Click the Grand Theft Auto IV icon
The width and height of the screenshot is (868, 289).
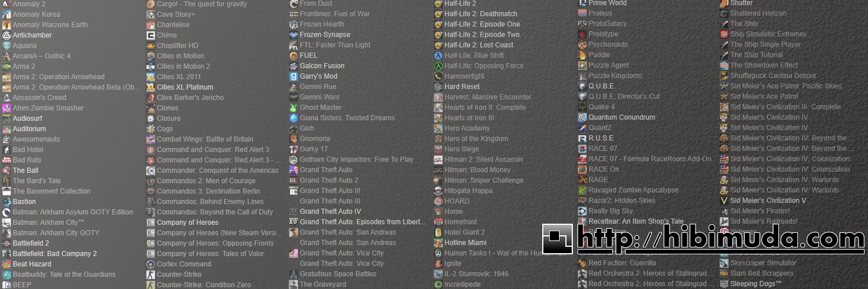[293, 212]
